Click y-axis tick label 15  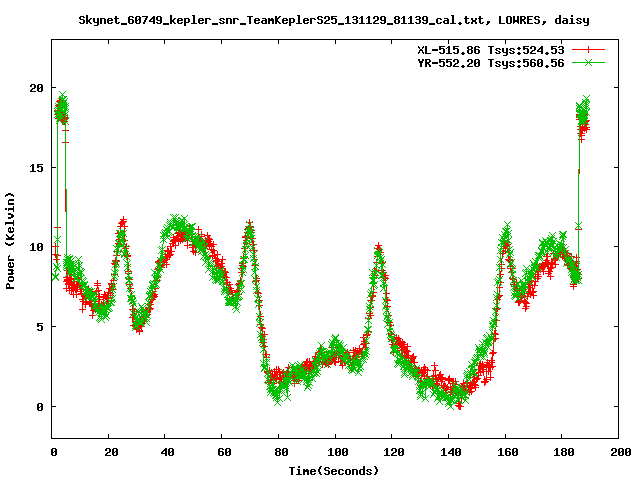coord(37,168)
